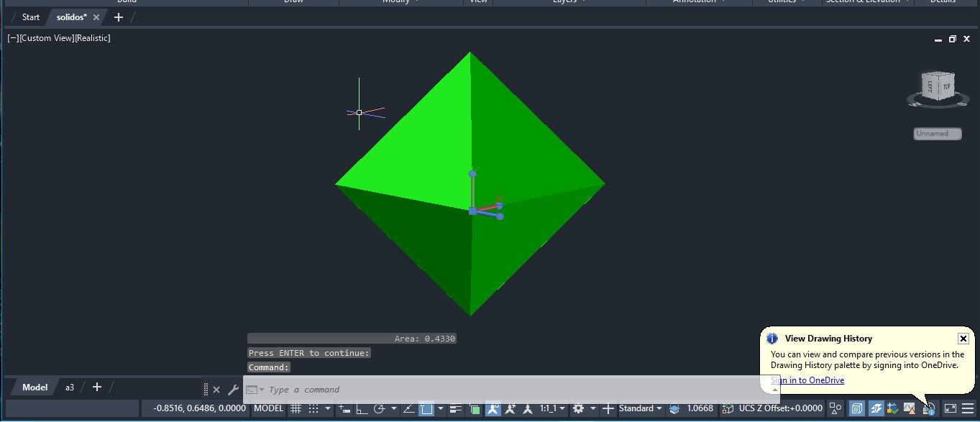Switch to the Start file tab
The height and width of the screenshot is (422, 980).
click(x=31, y=17)
